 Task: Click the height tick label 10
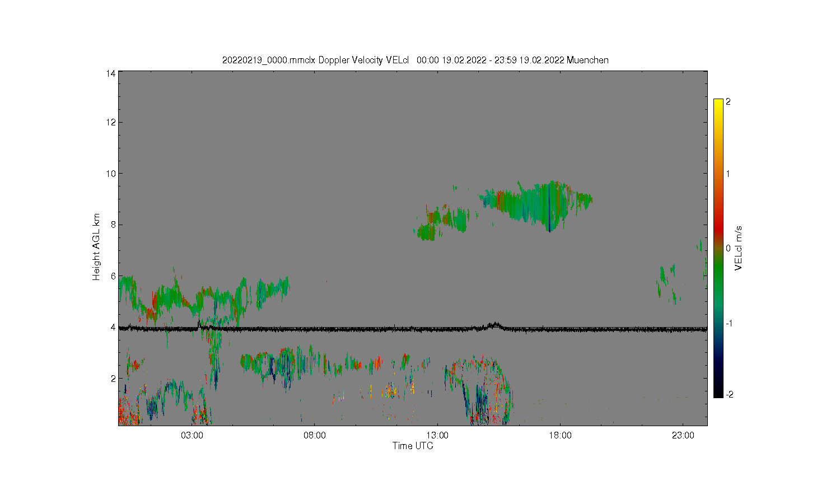point(111,174)
